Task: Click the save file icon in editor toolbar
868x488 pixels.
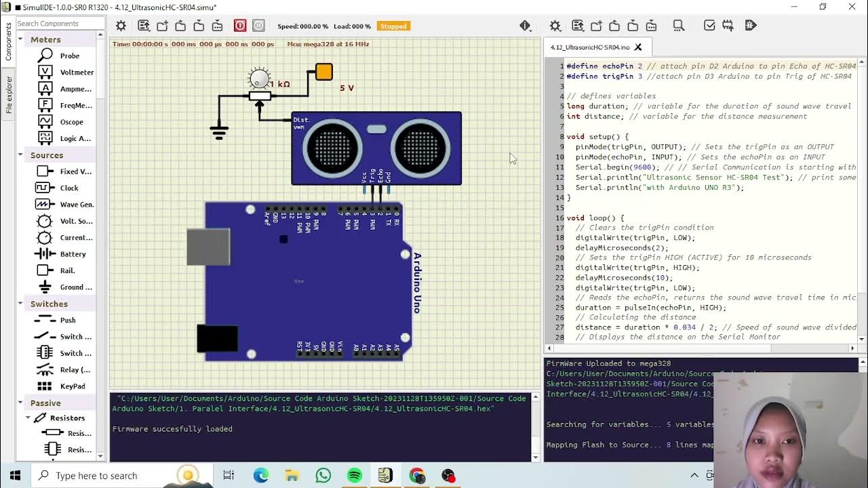Action: tap(633, 26)
